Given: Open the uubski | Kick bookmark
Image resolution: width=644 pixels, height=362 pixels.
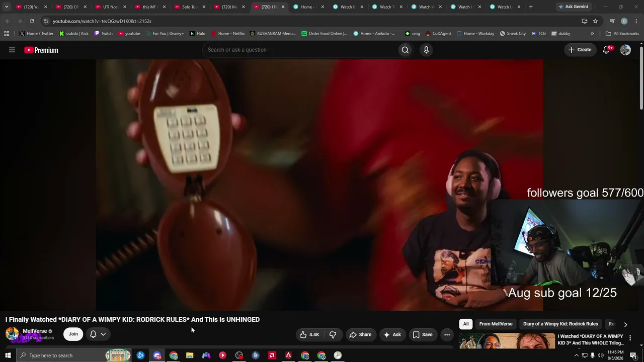Looking at the screenshot, I should [74, 34].
